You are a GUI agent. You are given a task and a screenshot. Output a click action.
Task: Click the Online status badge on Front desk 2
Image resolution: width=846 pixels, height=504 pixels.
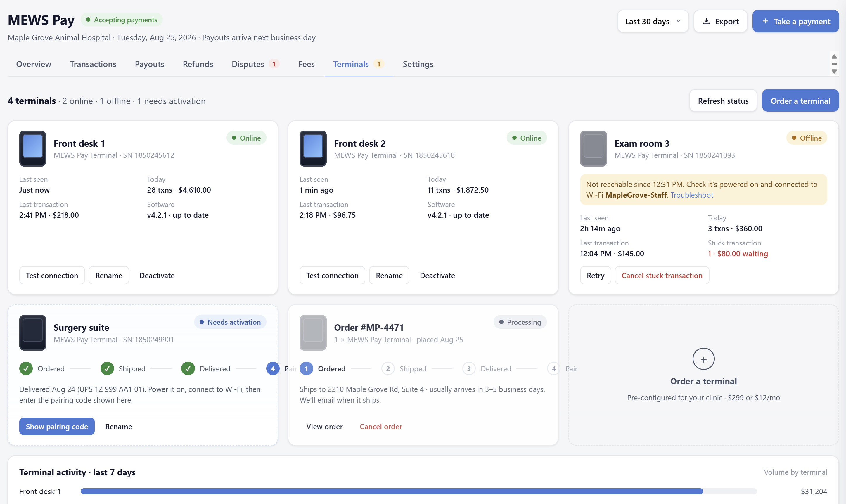[x=526, y=138]
